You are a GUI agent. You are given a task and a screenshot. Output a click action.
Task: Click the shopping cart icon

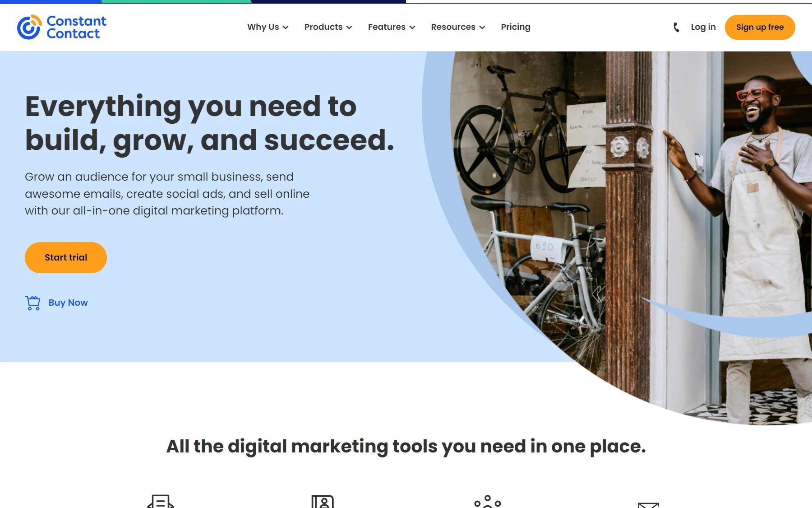[32, 303]
